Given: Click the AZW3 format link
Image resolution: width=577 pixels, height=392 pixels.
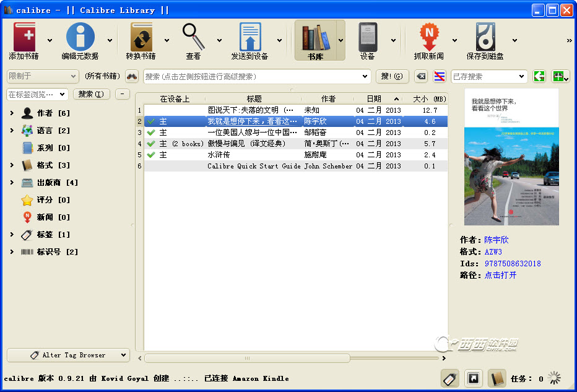Looking at the screenshot, I should (x=493, y=252).
